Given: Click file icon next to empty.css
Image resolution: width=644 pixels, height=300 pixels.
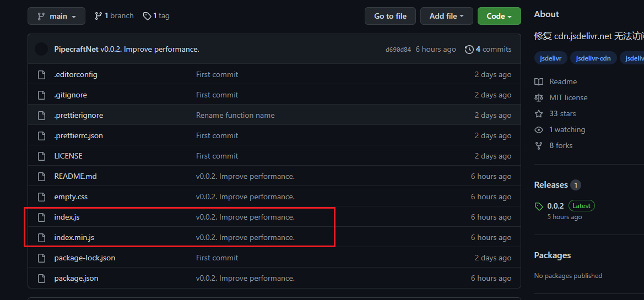Looking at the screenshot, I should click(41, 197).
